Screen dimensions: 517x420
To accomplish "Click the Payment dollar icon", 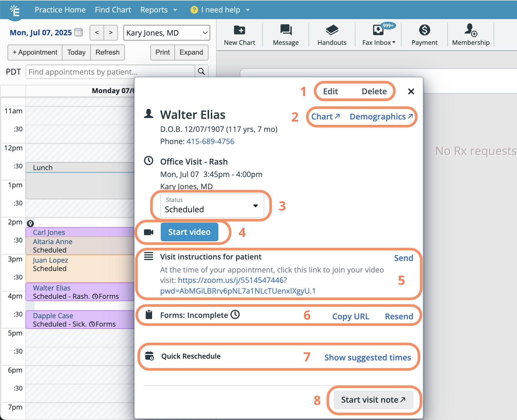I will point(424,30).
